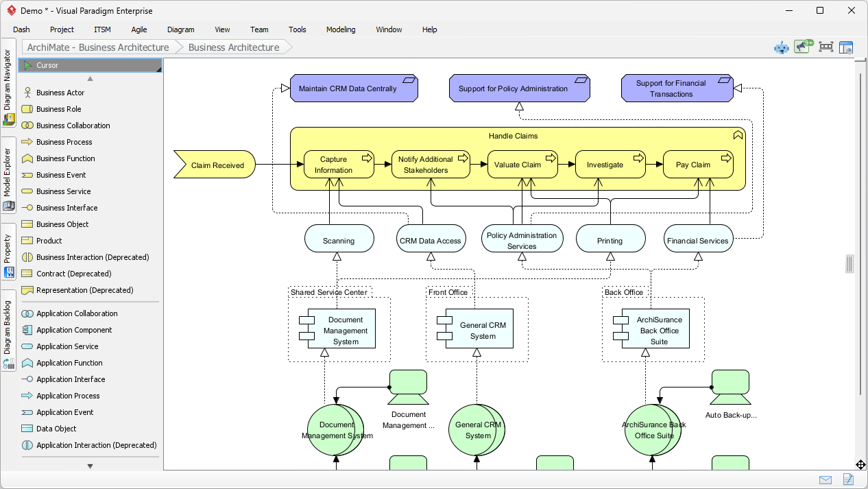Screen dimensions: 868x489
Task: View announcements showing the 9+ badge
Action: [x=802, y=47]
